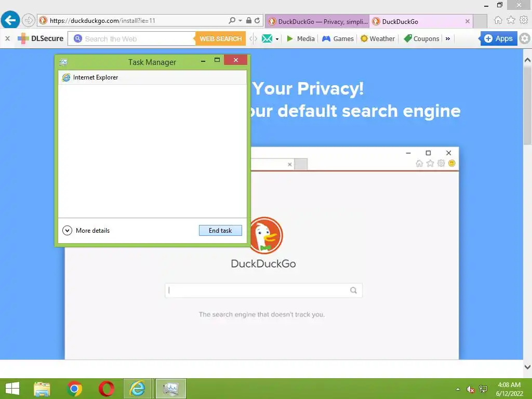Click the DLSecure toolbar mail envelope icon

click(x=267, y=38)
